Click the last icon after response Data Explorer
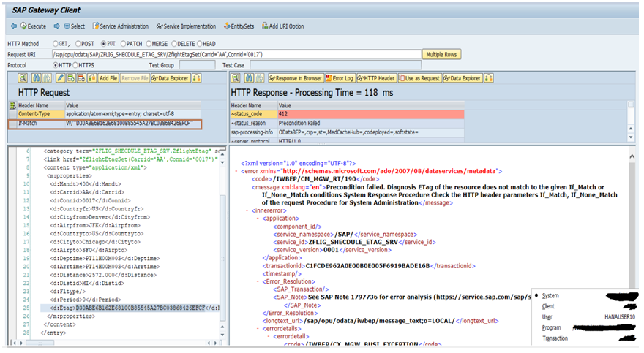Viewport: 644px width, 353px height. tap(489, 78)
